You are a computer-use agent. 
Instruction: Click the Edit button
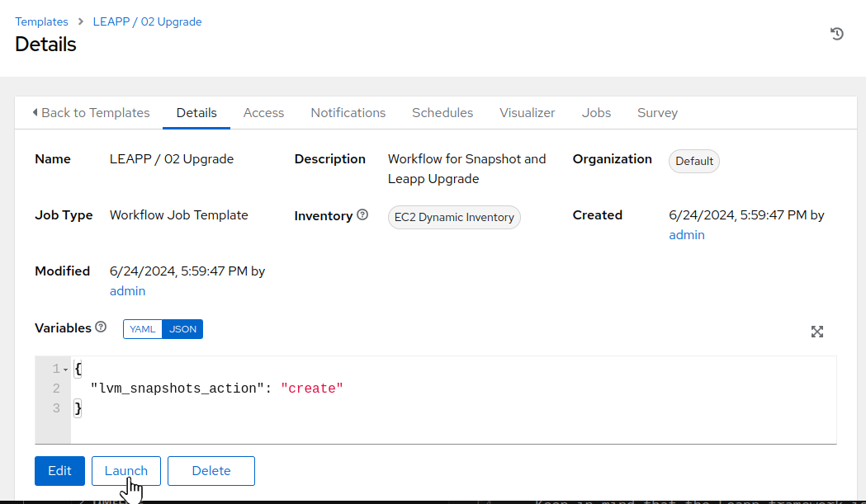pyautogui.click(x=59, y=471)
